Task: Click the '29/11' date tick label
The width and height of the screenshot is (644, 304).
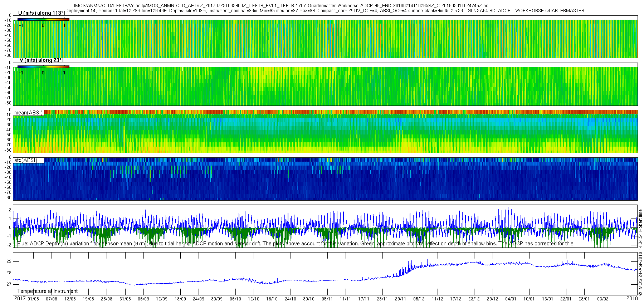Action: pos(401,299)
